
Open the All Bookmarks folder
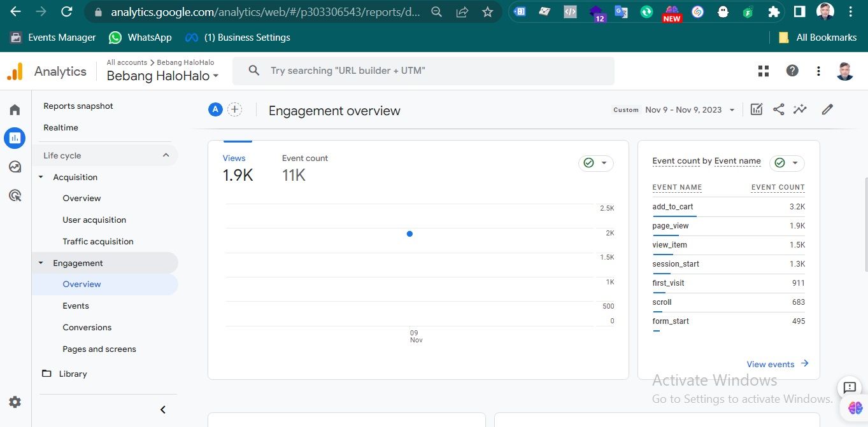[818, 38]
